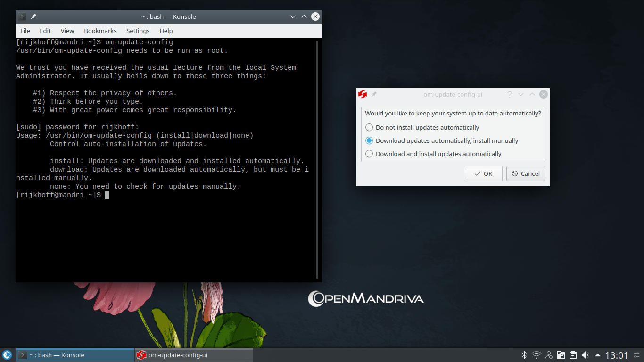Open the volume control tray icon
This screenshot has height=362, width=644.
(x=585, y=355)
